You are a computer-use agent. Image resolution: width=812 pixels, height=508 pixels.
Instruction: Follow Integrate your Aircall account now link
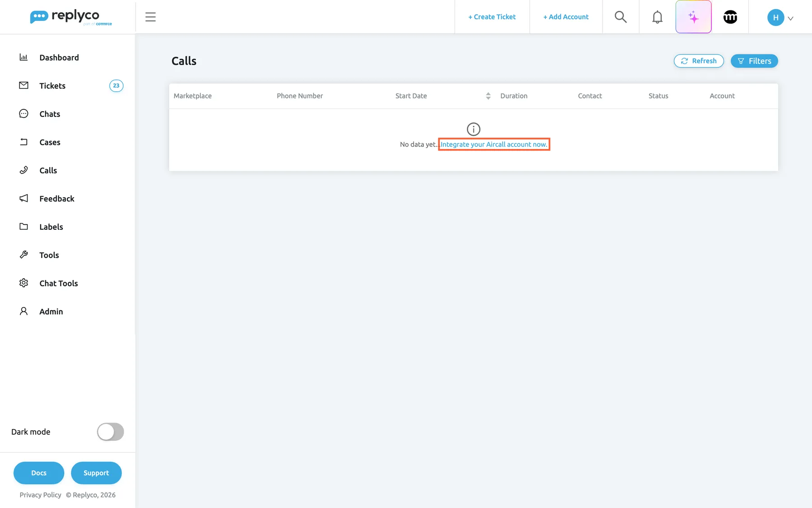[494, 144]
